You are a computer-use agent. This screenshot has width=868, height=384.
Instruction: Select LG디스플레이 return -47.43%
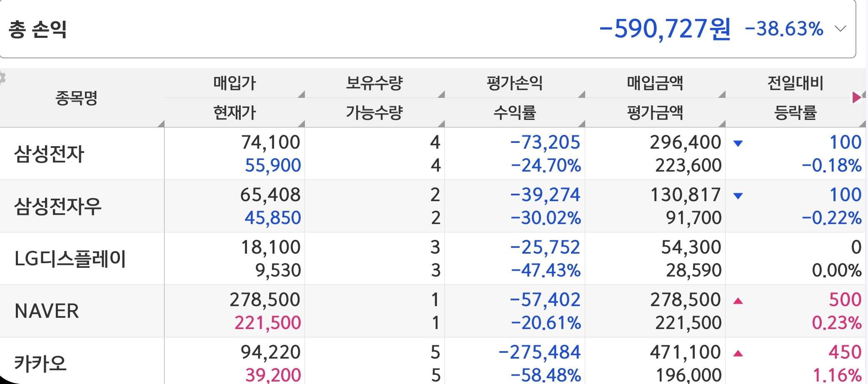click(x=546, y=270)
